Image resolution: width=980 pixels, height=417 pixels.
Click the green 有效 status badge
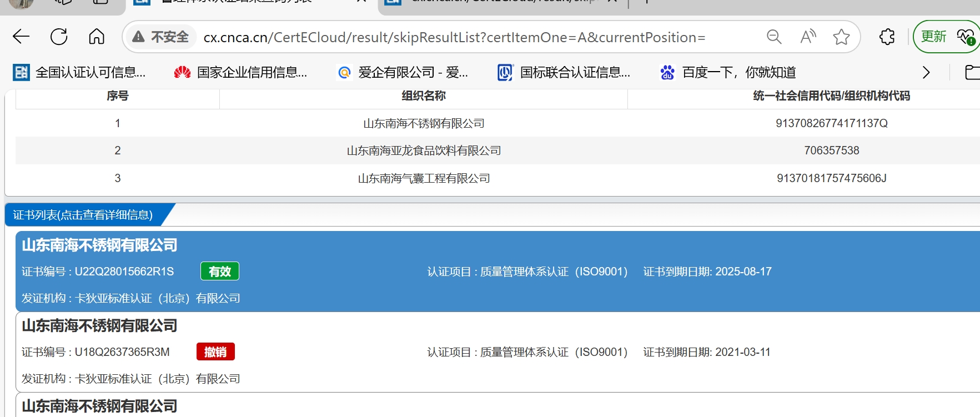(x=220, y=271)
